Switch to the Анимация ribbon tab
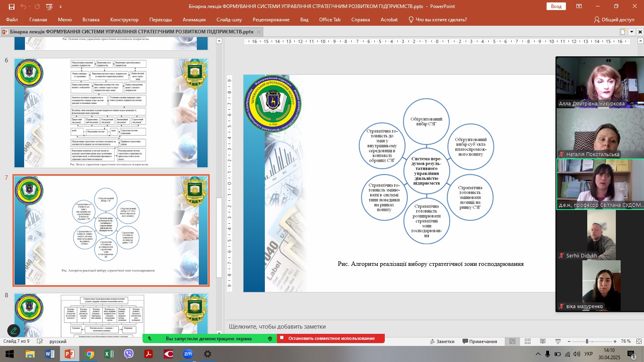Image resolution: width=644 pixels, height=362 pixels. pyautogui.click(x=194, y=20)
